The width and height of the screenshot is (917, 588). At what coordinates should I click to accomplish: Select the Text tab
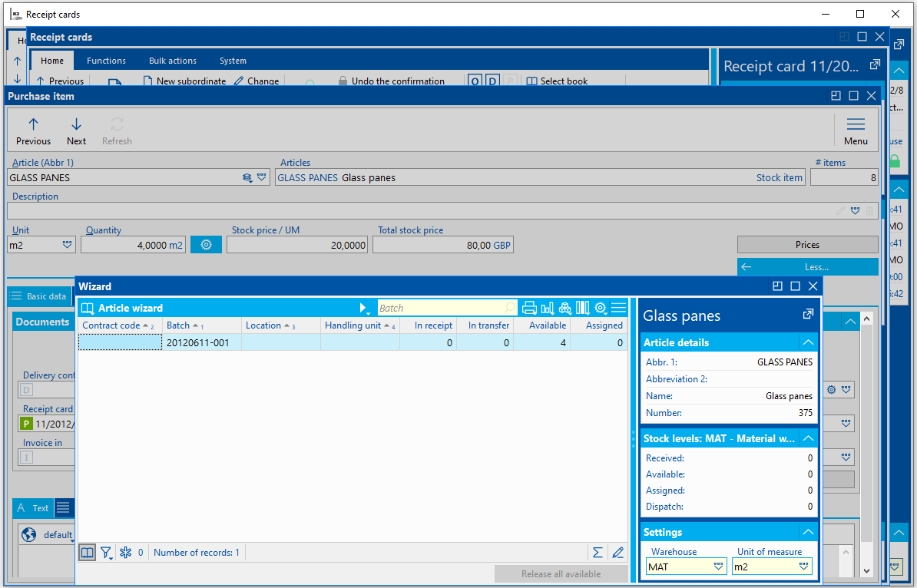click(x=33, y=508)
